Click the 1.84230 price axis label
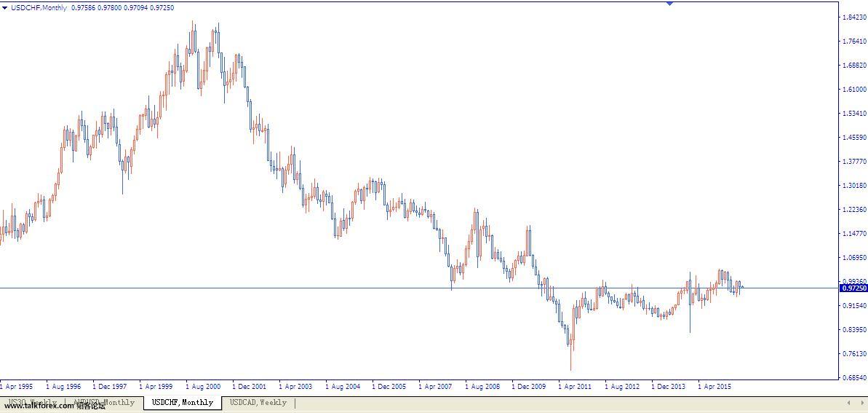868x413 pixels. pos(853,17)
